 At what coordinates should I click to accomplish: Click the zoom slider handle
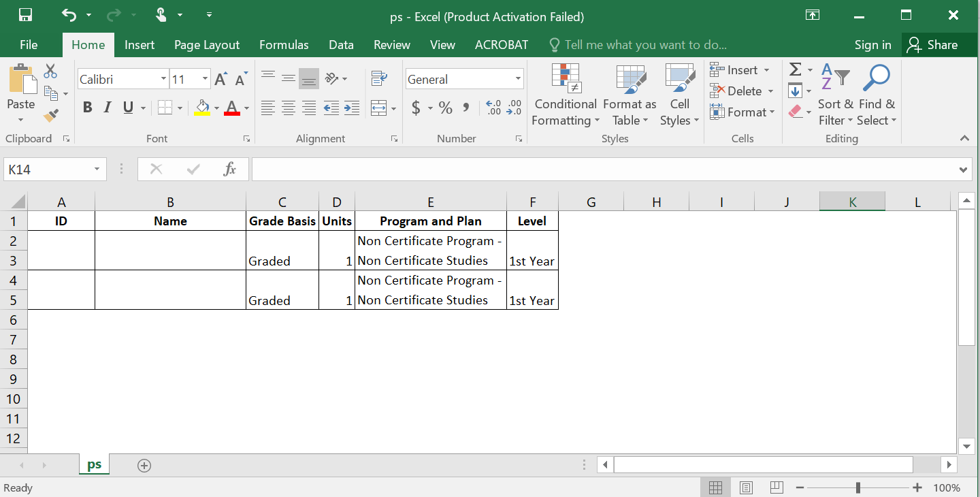pyautogui.click(x=858, y=487)
